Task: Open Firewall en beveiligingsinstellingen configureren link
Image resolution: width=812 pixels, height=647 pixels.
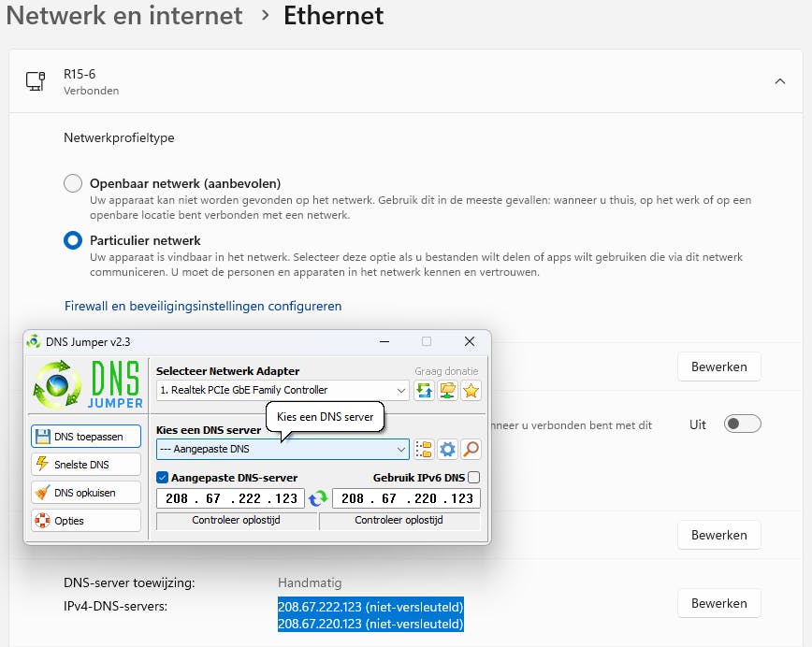Action: pos(203,306)
